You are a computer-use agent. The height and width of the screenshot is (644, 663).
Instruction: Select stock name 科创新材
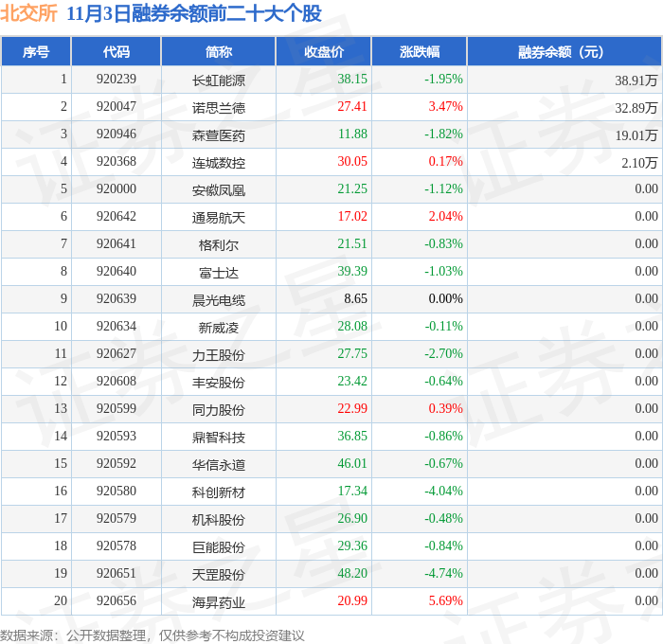click(x=219, y=492)
